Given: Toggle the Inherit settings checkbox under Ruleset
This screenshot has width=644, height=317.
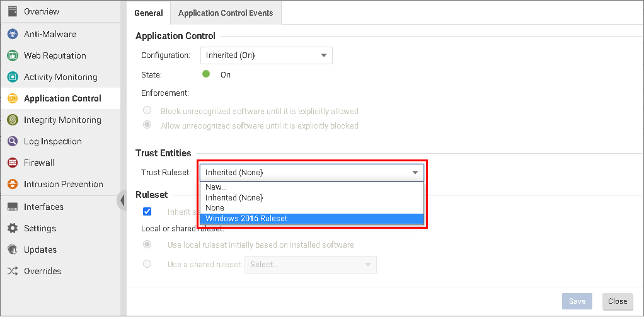Looking at the screenshot, I should click(x=147, y=212).
